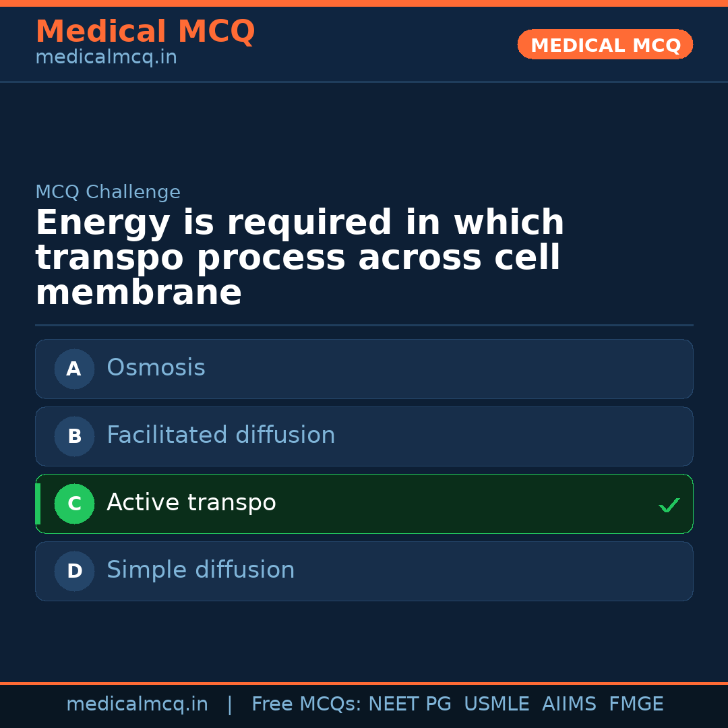
Task: Click the MCQ Challenge label
Action: click(x=108, y=192)
